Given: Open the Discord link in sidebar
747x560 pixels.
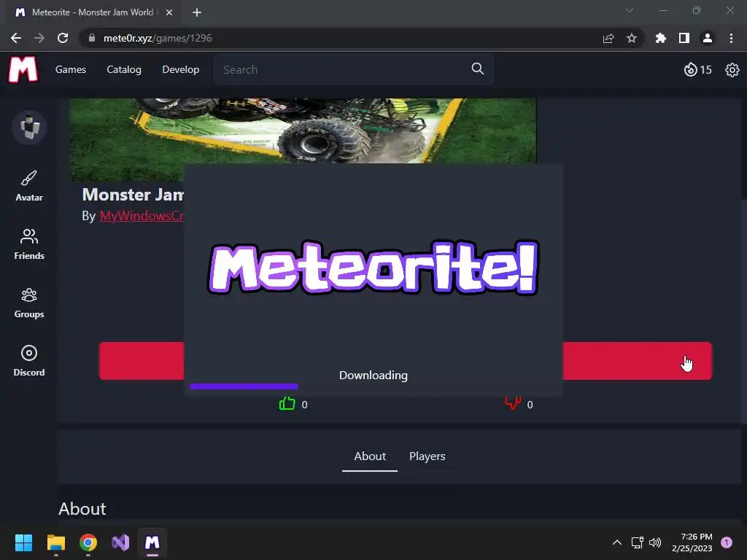Looking at the screenshot, I should click(29, 361).
